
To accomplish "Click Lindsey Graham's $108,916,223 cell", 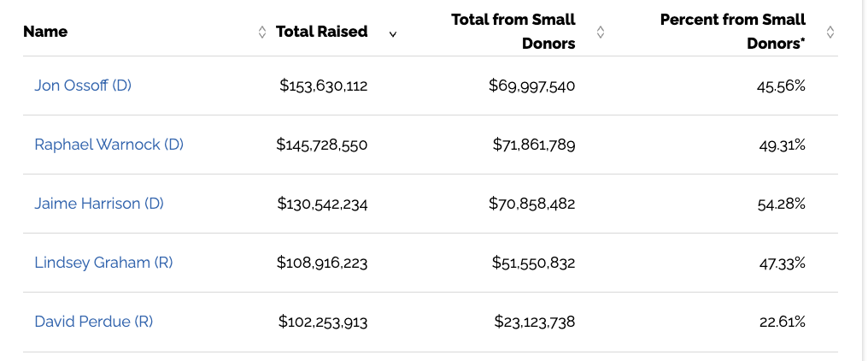I will 322,263.
